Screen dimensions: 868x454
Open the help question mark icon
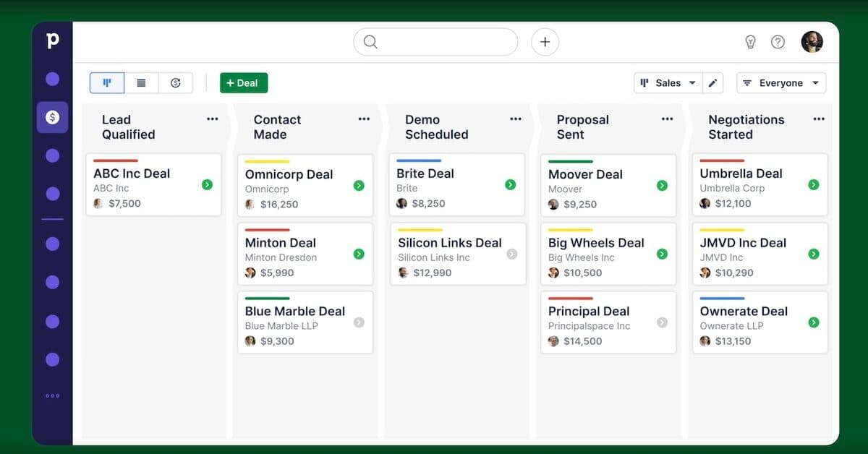click(x=778, y=42)
